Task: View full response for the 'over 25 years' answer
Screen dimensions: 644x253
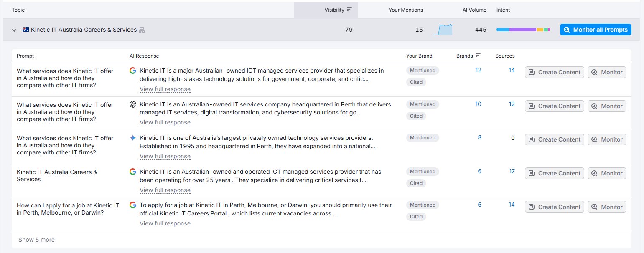Action: (x=165, y=190)
